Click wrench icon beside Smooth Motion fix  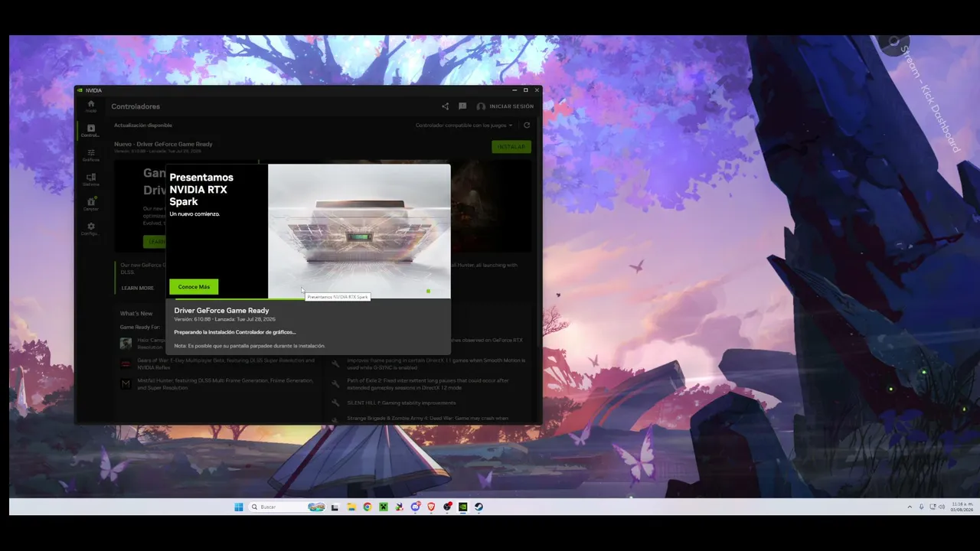[335, 363]
